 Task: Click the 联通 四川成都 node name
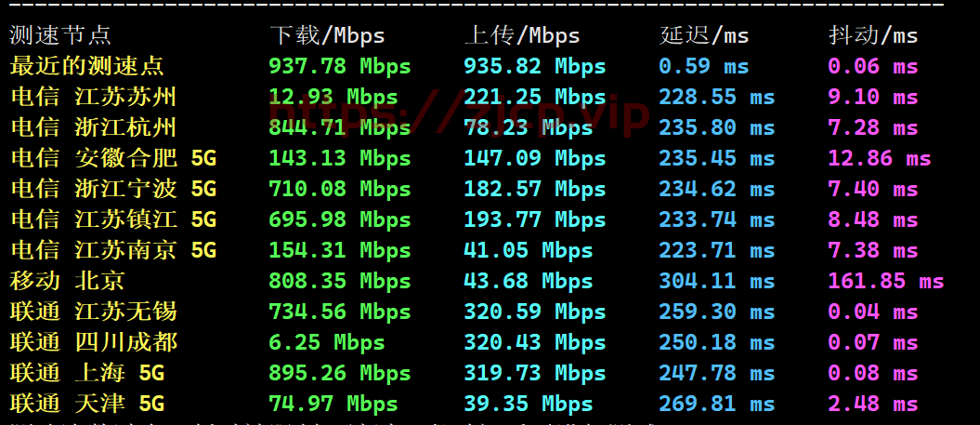tap(93, 342)
